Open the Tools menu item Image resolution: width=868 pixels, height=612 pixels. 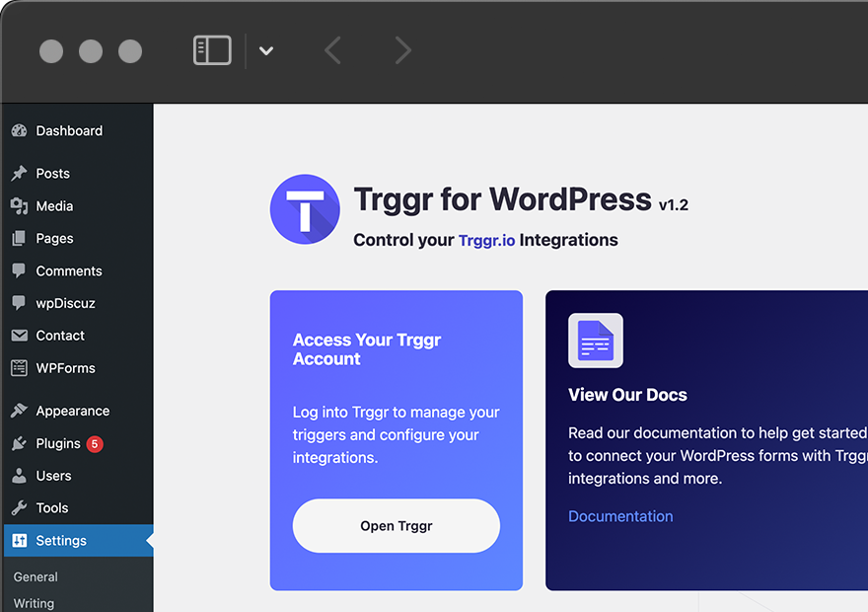point(77,508)
